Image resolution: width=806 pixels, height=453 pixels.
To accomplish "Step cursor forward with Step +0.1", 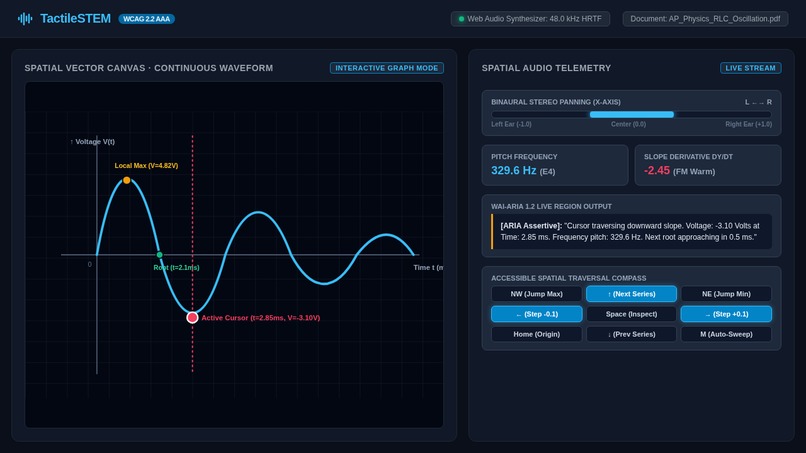I will tap(726, 314).
